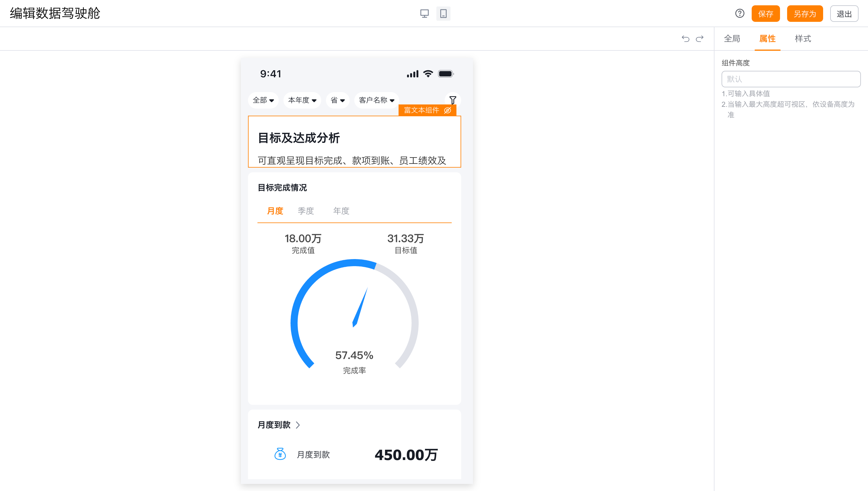Select the 年度 chart tab
This screenshot has width=868, height=491.
coord(341,211)
